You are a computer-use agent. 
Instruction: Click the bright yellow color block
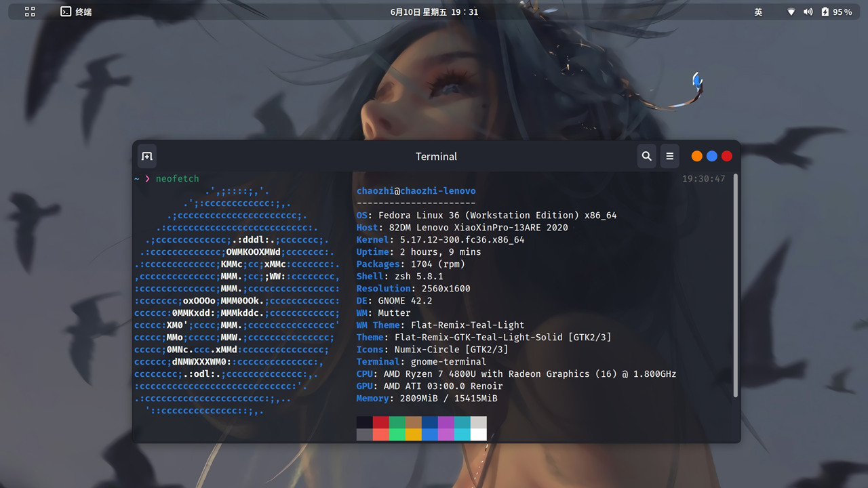coord(414,434)
